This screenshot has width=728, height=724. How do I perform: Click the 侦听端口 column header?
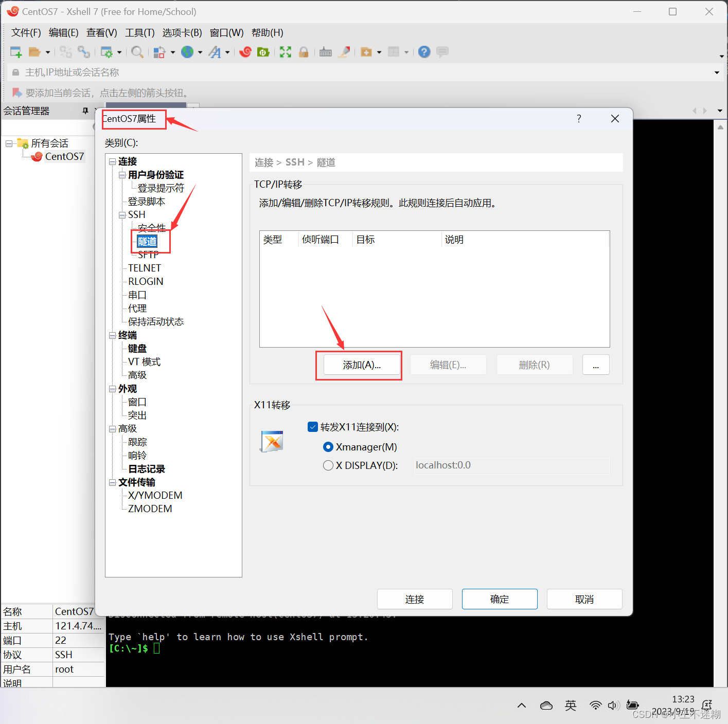click(x=325, y=240)
